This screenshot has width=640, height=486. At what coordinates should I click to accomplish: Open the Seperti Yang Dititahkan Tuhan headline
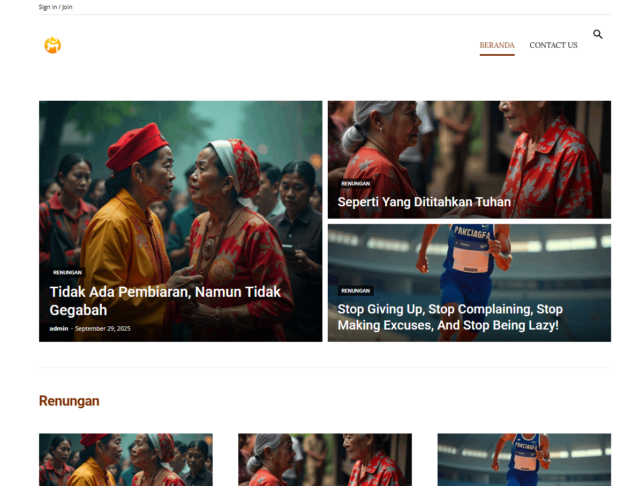424,202
